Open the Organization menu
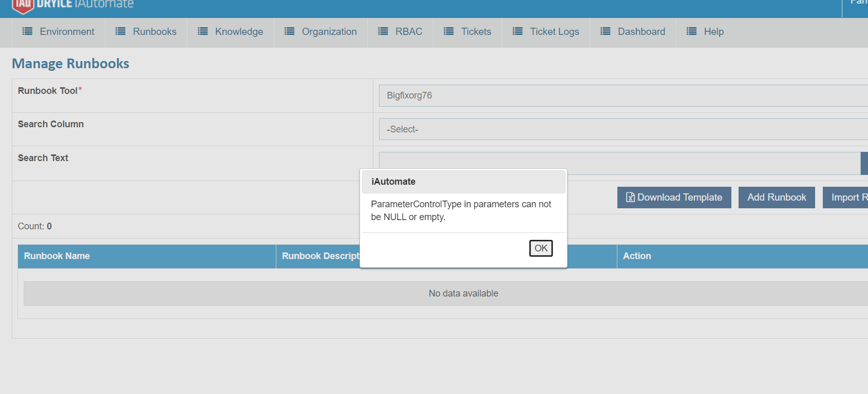 tap(321, 32)
